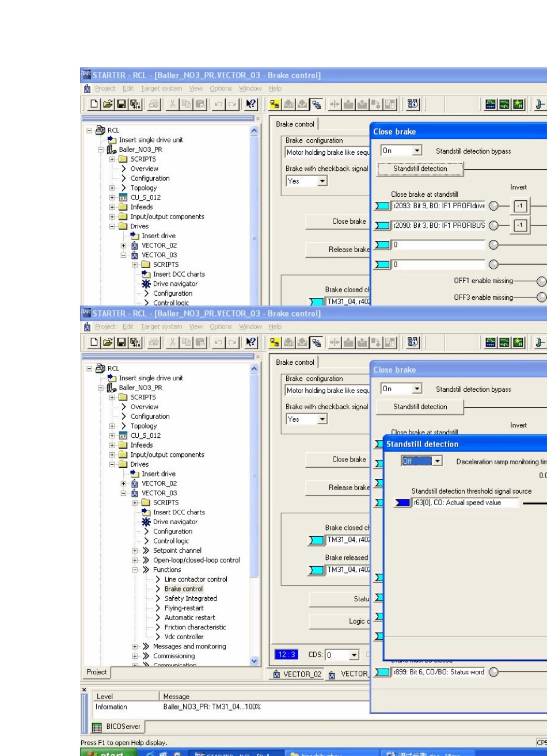Click the Open project folder icon in the lower toolbar
The width and height of the screenshot is (547, 756).
coord(108,342)
